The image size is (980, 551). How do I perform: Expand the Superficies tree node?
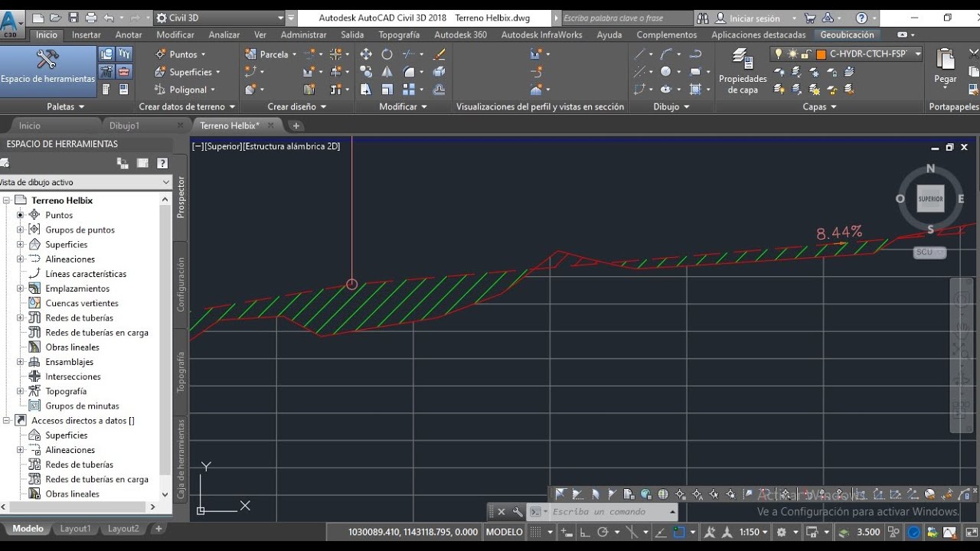point(21,244)
